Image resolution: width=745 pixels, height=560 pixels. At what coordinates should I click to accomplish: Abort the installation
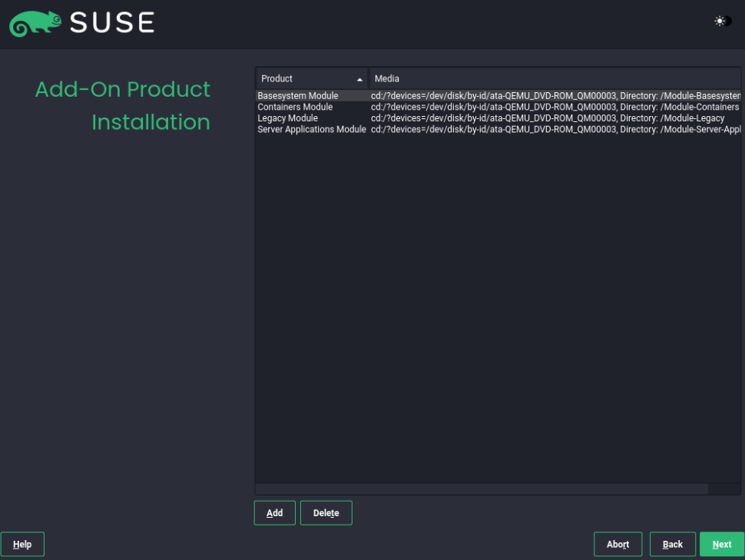tap(618, 545)
